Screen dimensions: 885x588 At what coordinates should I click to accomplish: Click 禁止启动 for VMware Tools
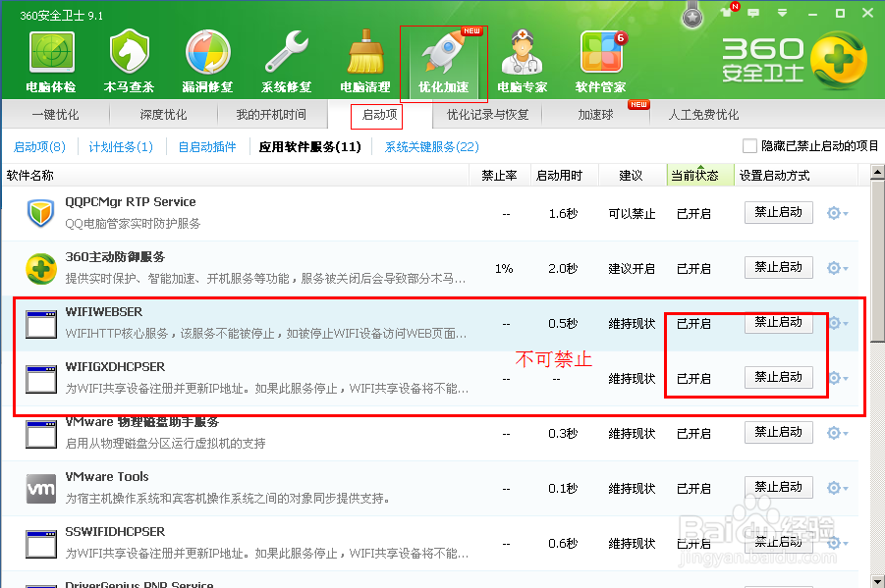tap(778, 487)
